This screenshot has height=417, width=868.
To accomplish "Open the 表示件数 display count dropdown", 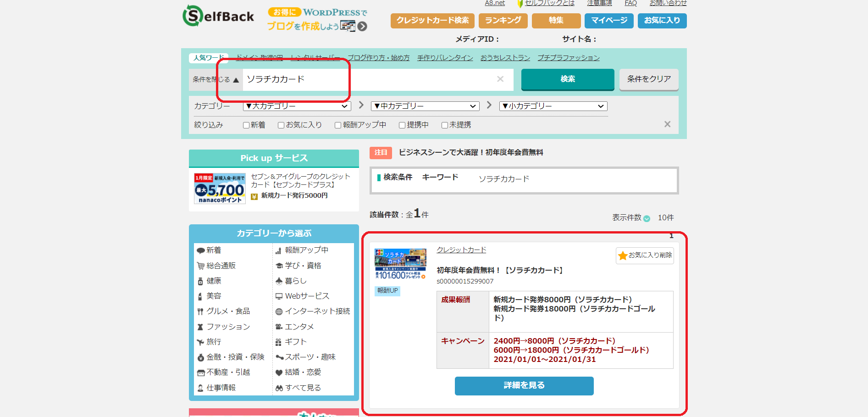I will pyautogui.click(x=647, y=218).
